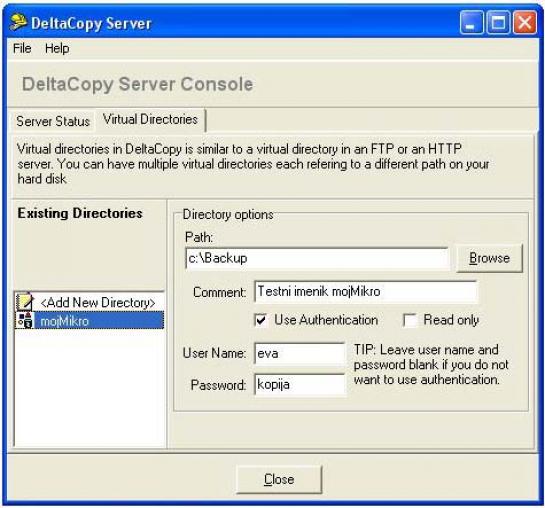The width and height of the screenshot is (545, 508).
Task: Close the window with the red X
Action: (x=525, y=23)
